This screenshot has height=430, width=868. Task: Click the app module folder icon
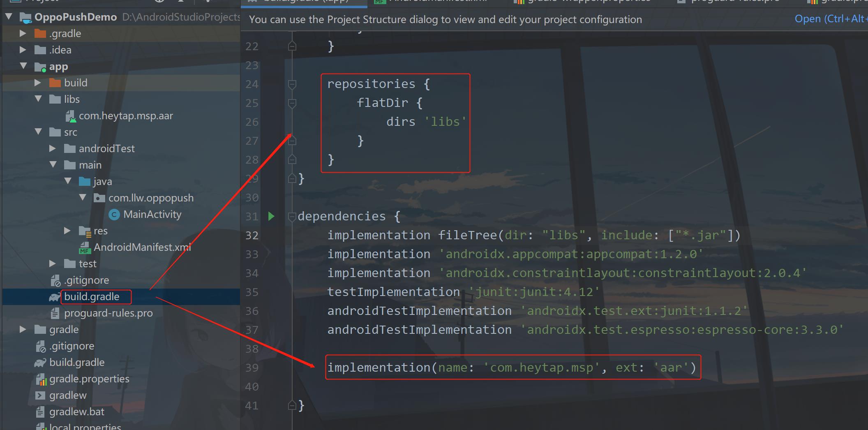(40, 67)
